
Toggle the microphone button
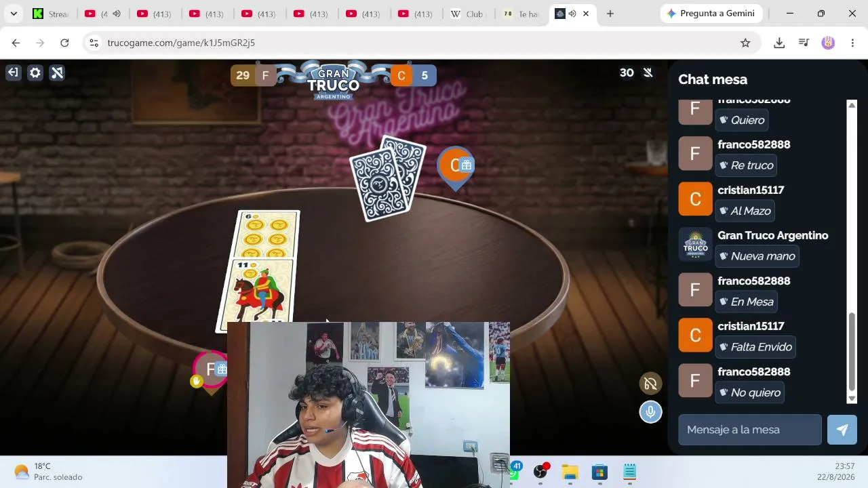click(x=650, y=411)
